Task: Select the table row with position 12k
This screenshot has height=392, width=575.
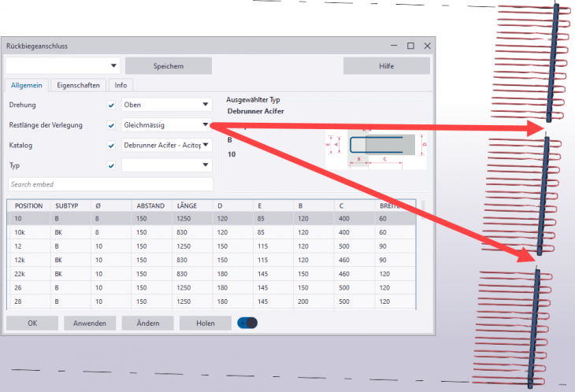Action: click(213, 259)
